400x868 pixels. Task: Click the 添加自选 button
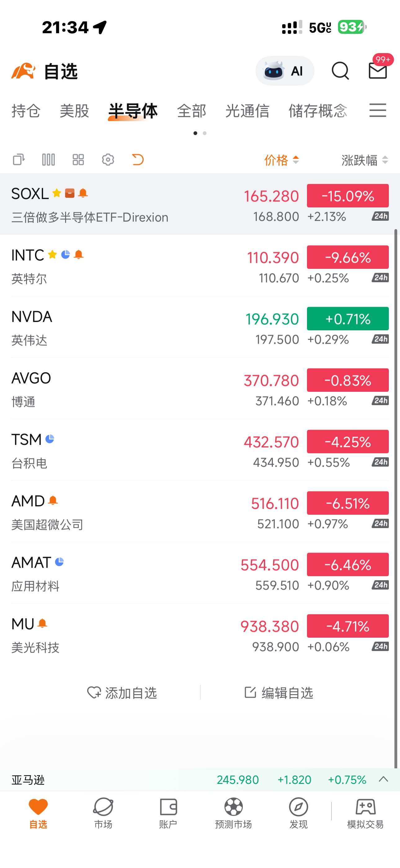tap(122, 693)
